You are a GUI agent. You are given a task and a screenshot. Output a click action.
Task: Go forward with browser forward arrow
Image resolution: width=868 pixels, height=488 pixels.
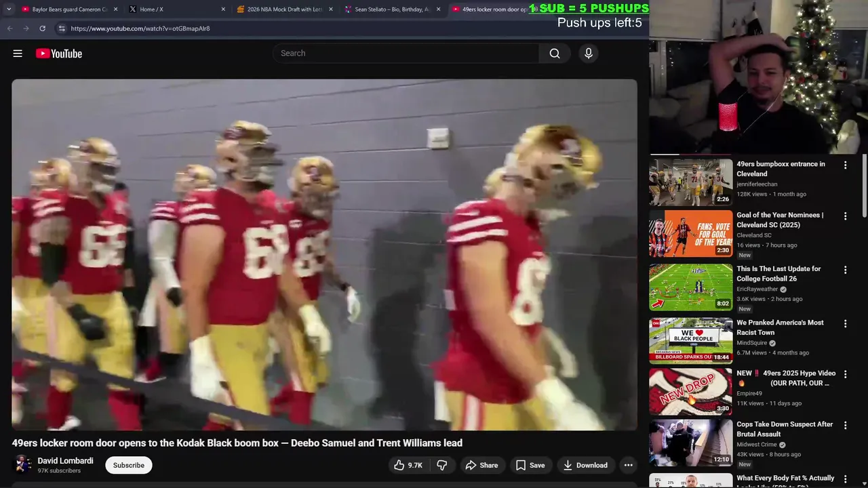tap(26, 28)
